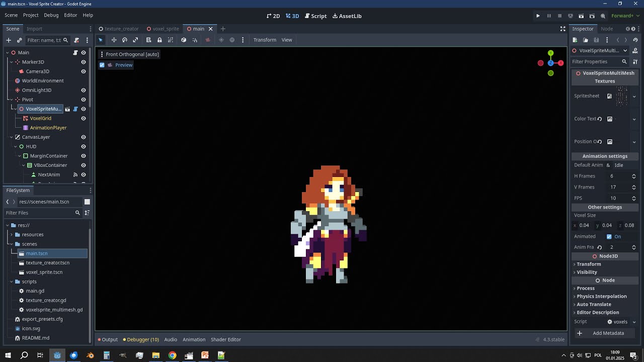Activate the Rotate Mode tool
This screenshot has width=644, height=362.
coord(125,40)
